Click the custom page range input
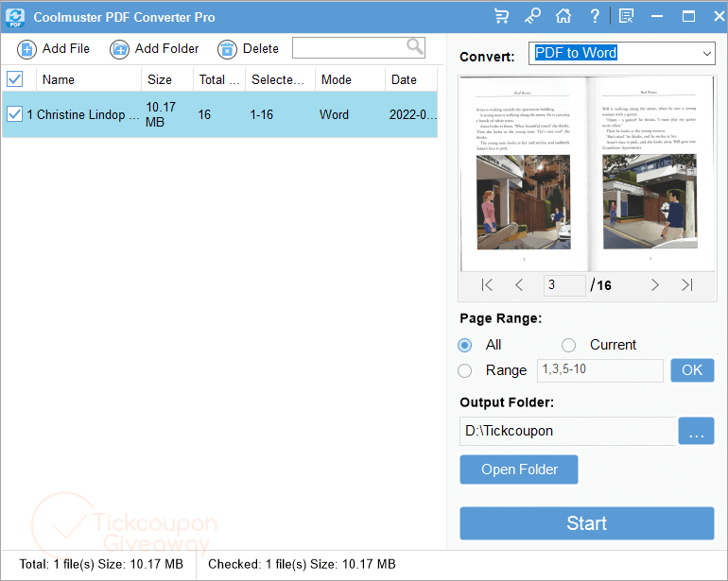This screenshot has height=581, width=728. pyautogui.click(x=599, y=370)
